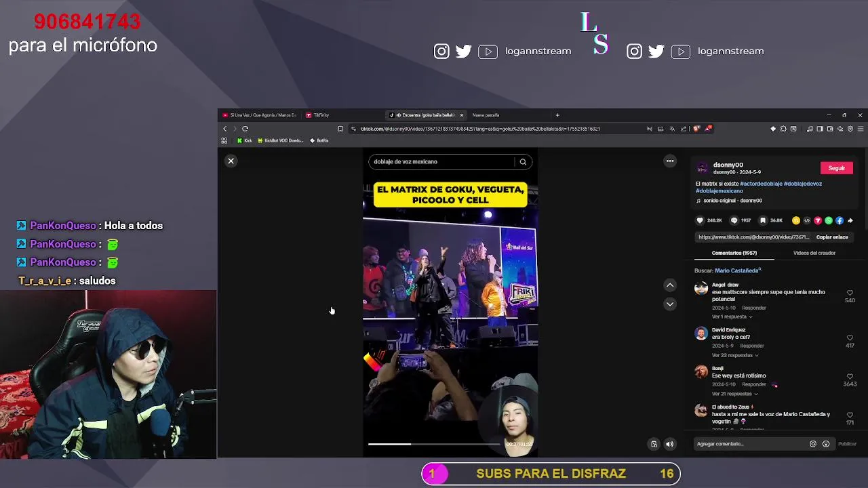Open the KickBot VOD Downloader bookmark
The height and width of the screenshot is (488, 868).
280,140
